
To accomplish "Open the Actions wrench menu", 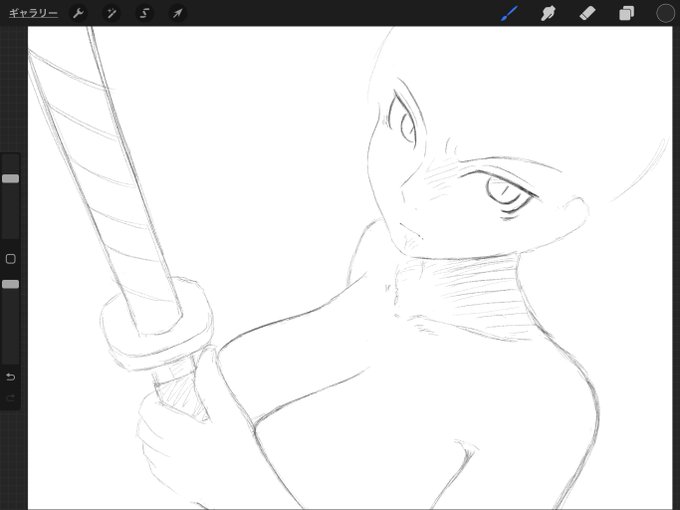I will coord(78,13).
